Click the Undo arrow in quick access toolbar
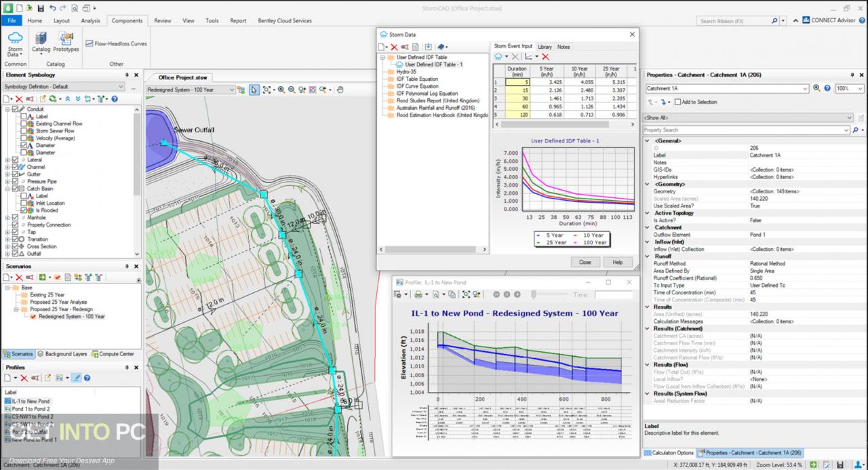 [x=53, y=8]
